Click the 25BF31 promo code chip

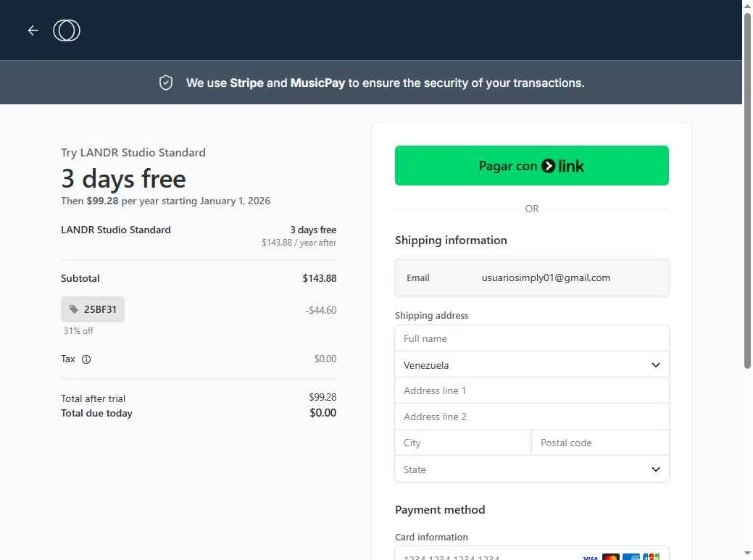pos(93,309)
